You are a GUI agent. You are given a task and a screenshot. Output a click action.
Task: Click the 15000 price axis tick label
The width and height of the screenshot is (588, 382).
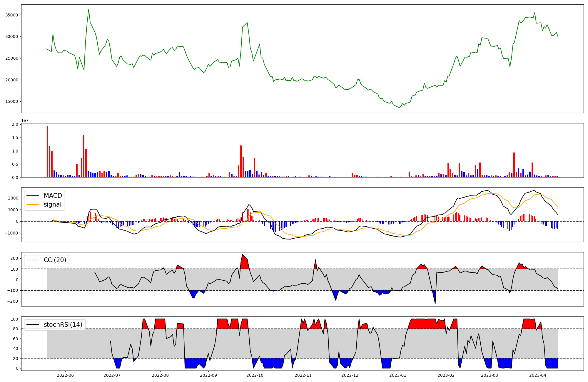(x=12, y=102)
